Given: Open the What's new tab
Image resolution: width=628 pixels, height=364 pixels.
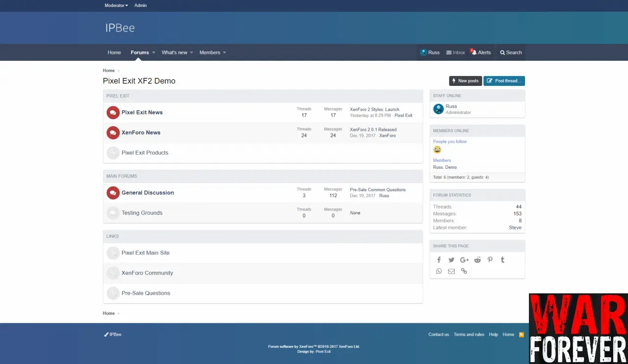Looking at the screenshot, I should (175, 52).
